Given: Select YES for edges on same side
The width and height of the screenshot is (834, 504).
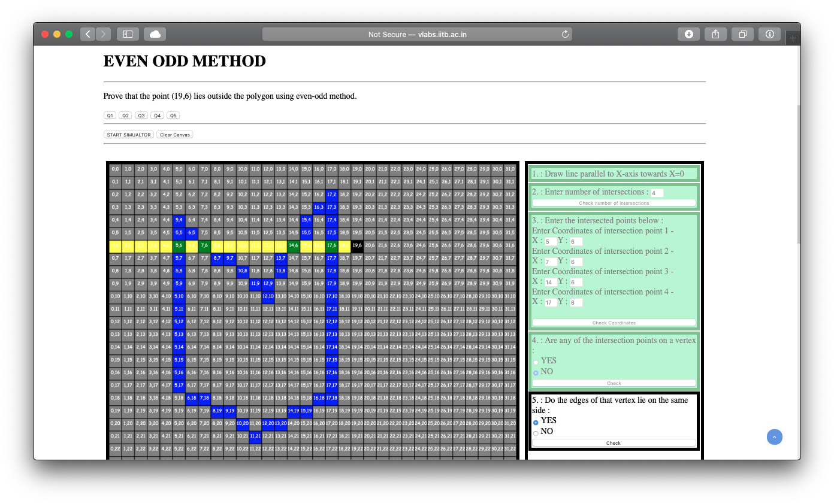Looking at the screenshot, I should pyautogui.click(x=536, y=422).
